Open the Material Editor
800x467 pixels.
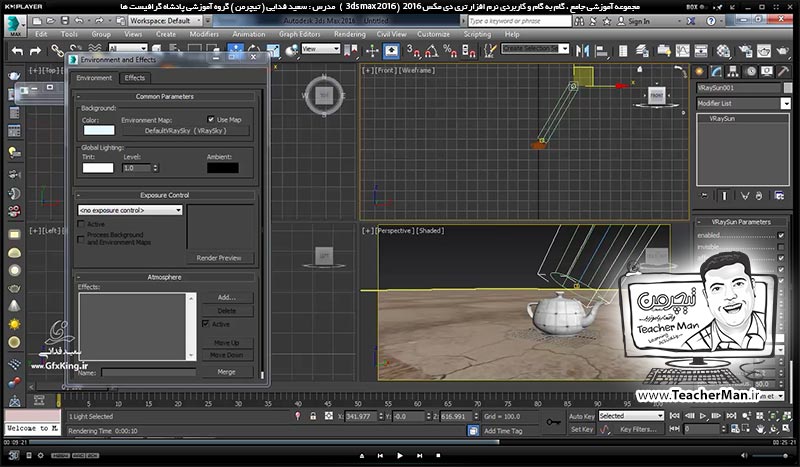(x=723, y=50)
